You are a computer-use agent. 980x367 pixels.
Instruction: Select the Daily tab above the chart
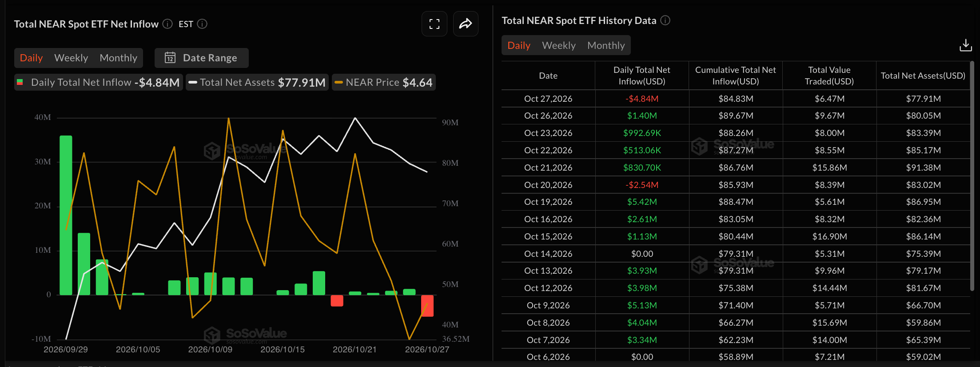point(31,58)
